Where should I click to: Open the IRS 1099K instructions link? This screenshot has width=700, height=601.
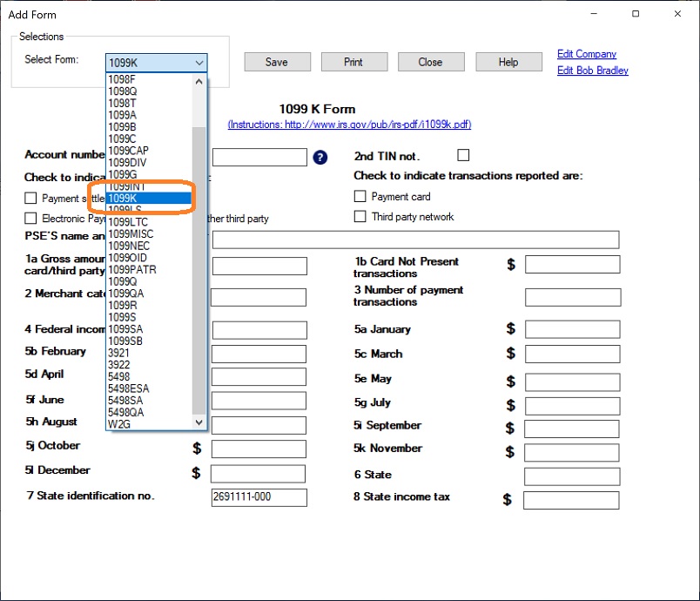click(x=349, y=125)
